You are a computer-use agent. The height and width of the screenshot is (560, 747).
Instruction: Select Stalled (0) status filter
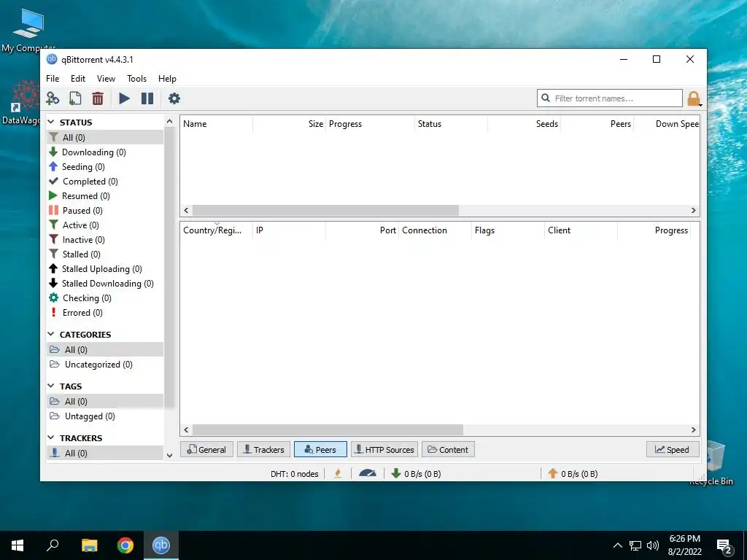105,254
